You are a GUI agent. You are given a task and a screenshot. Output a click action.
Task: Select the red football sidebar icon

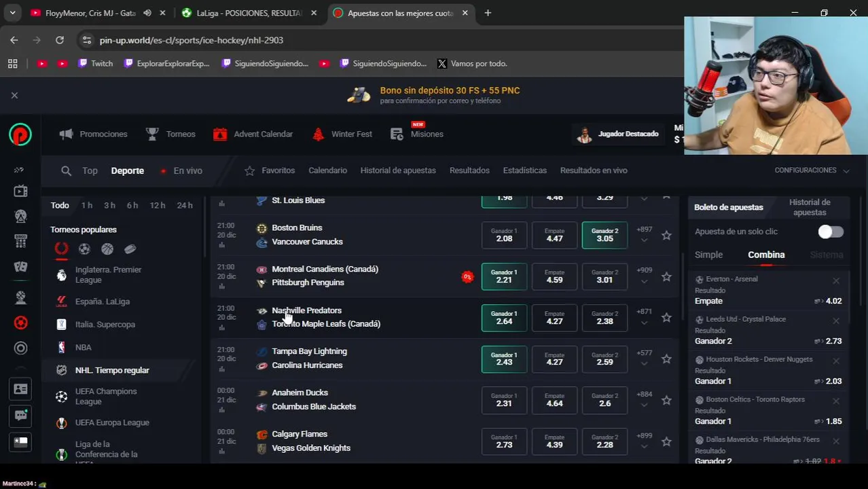20,323
